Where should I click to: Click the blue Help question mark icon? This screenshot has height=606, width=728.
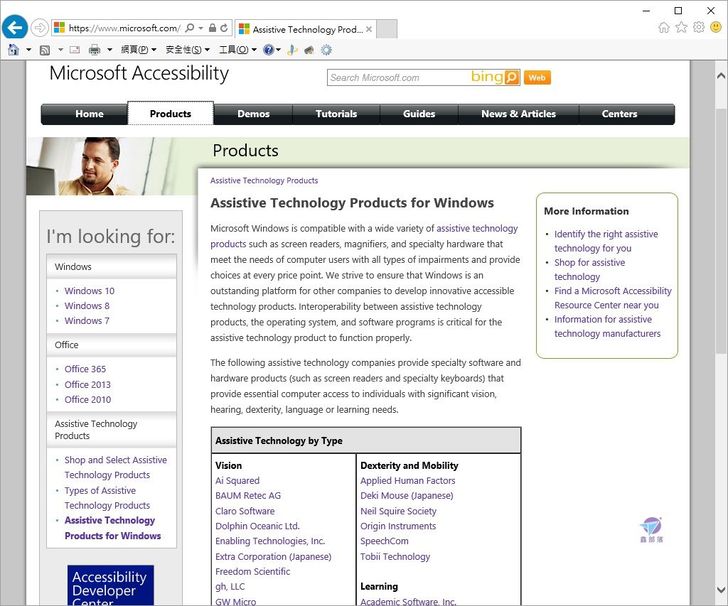tap(268, 49)
